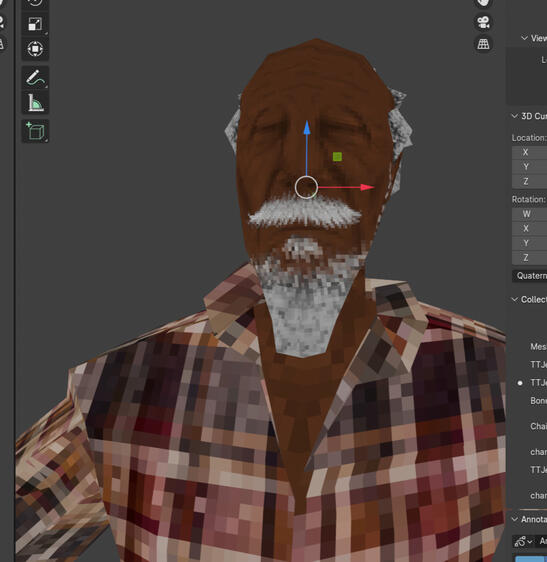
Task: Toggle the camera view icon
Action: coord(483,23)
